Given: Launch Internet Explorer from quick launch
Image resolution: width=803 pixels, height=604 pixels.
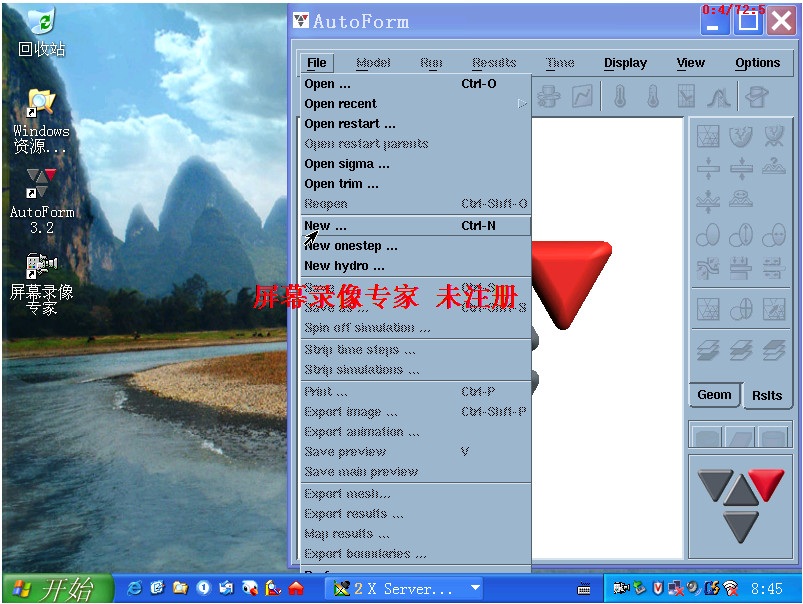Looking at the screenshot, I should pyautogui.click(x=134, y=589).
